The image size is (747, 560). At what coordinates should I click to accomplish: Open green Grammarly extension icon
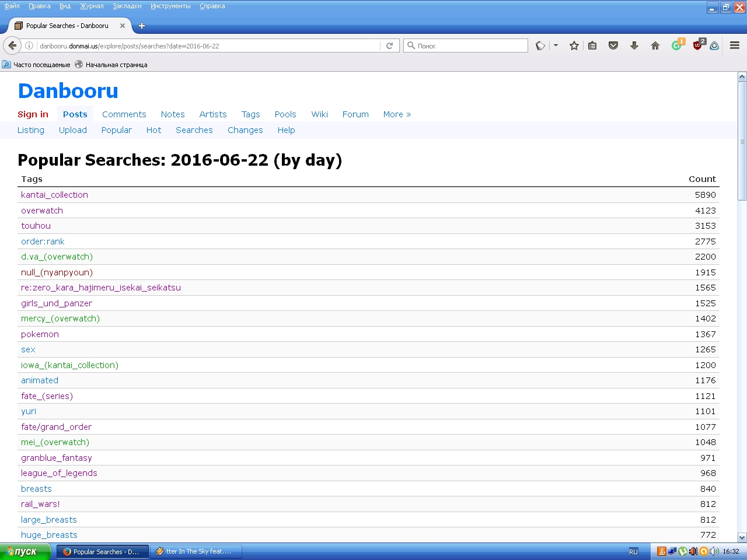(x=676, y=45)
